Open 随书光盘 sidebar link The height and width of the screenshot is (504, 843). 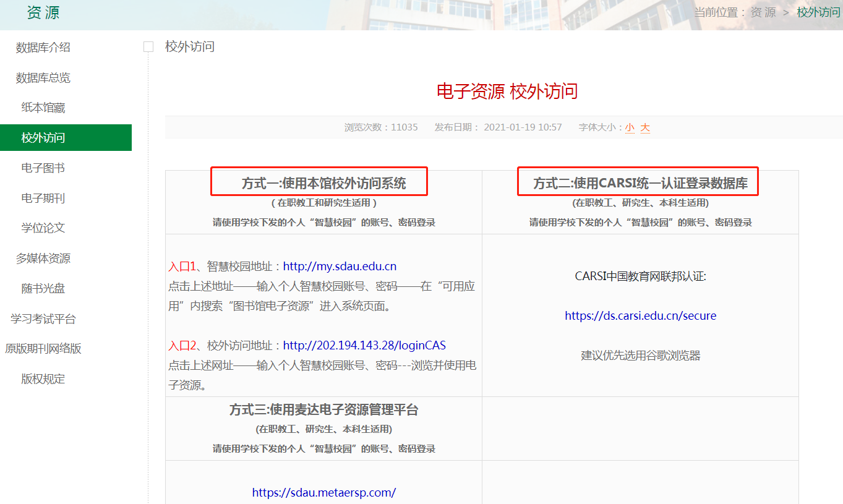click(43, 288)
